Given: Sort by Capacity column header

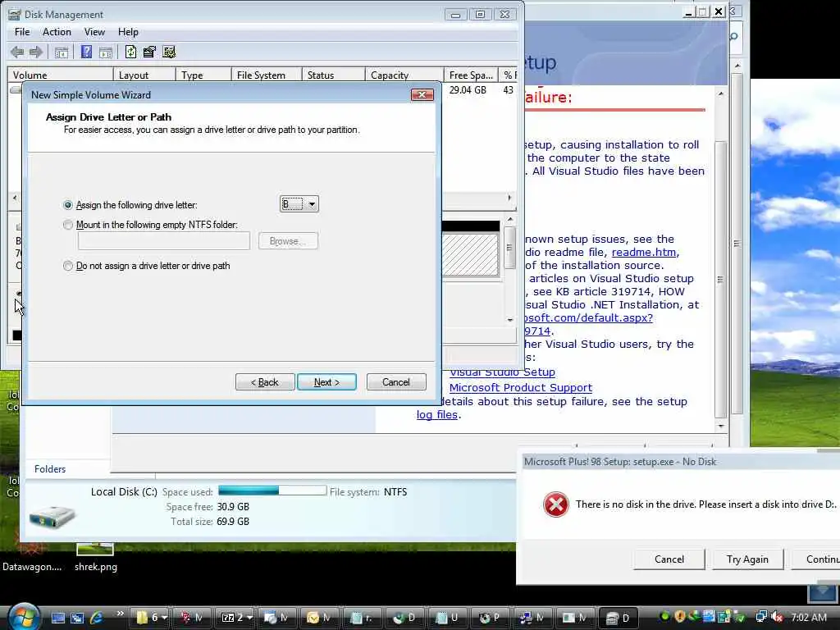Looking at the screenshot, I should tap(404, 75).
